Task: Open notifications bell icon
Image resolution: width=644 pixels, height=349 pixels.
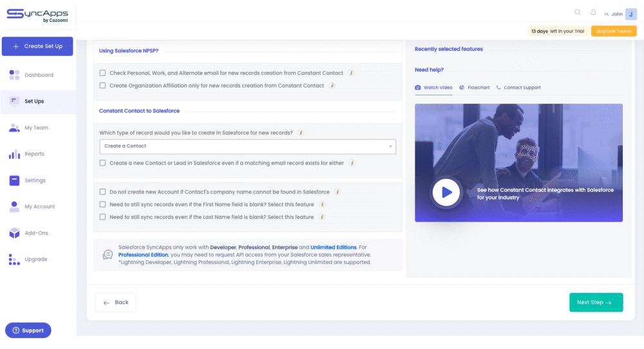Action: pos(593,12)
